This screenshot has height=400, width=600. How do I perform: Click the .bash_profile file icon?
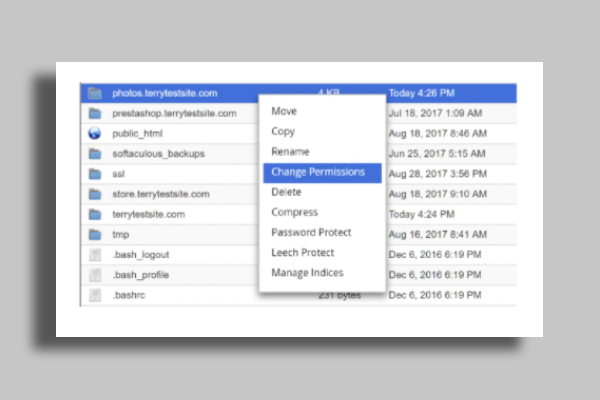click(94, 275)
